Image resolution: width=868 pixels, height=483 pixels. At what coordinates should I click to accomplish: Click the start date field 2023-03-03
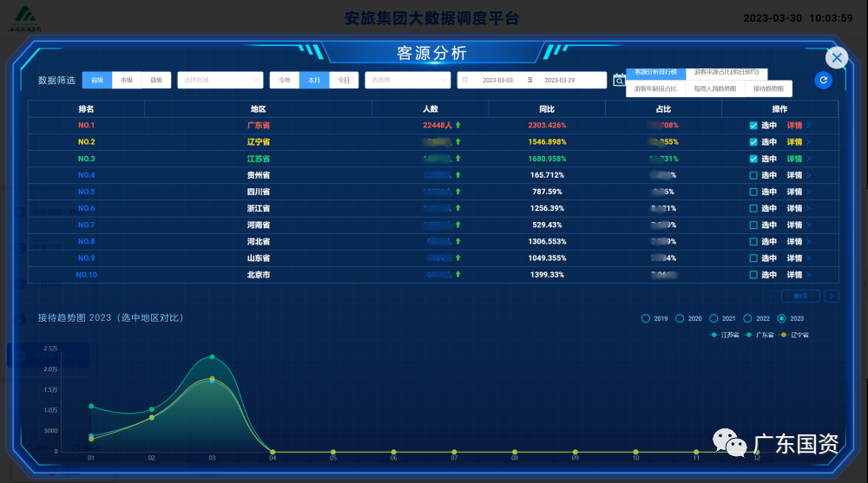[497, 81]
